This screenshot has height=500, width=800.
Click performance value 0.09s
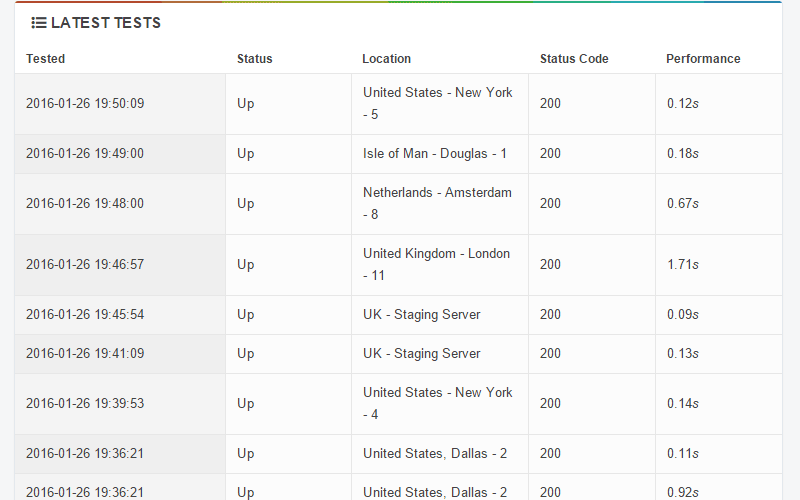683,315
